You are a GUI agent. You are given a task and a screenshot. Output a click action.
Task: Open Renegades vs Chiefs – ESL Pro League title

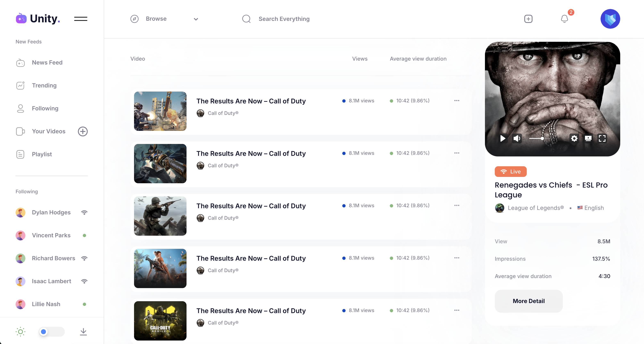(x=551, y=190)
